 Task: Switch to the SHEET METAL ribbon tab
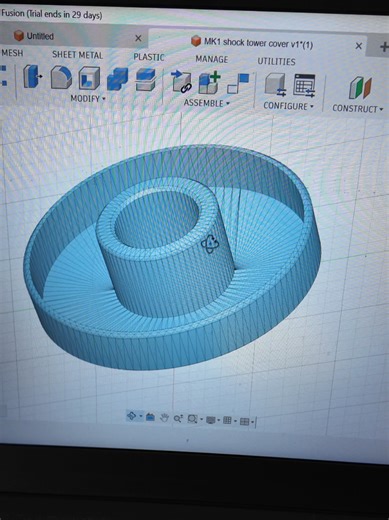(77, 55)
